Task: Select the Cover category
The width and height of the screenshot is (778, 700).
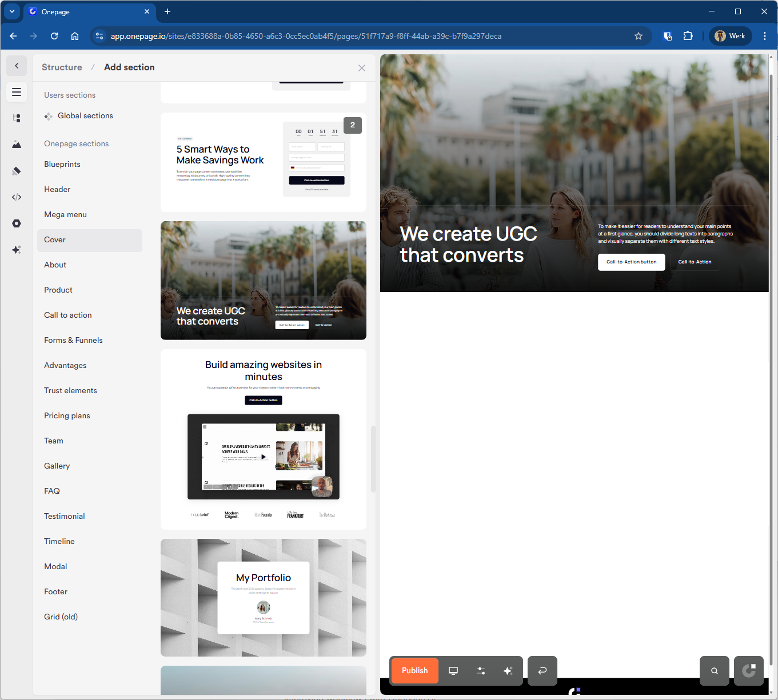Action: point(90,240)
